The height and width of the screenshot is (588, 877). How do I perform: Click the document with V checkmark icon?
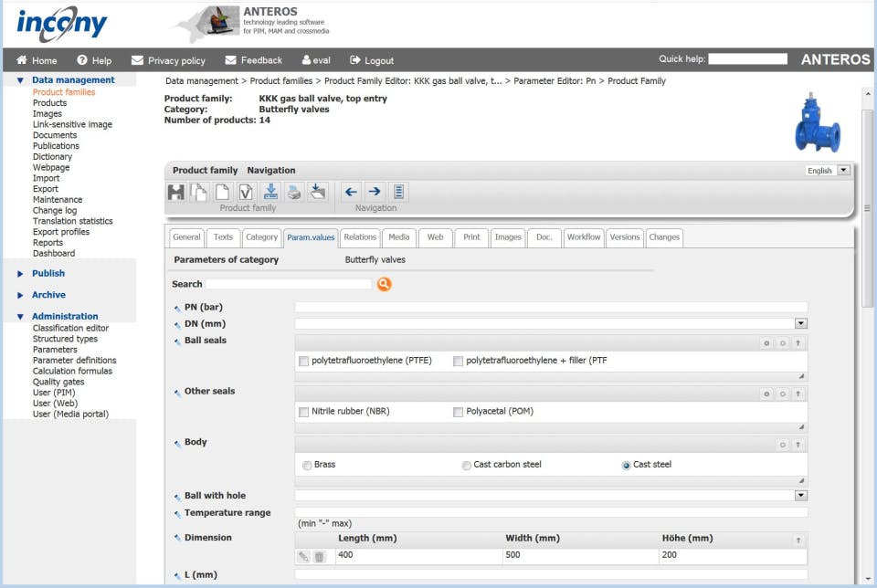(246, 193)
